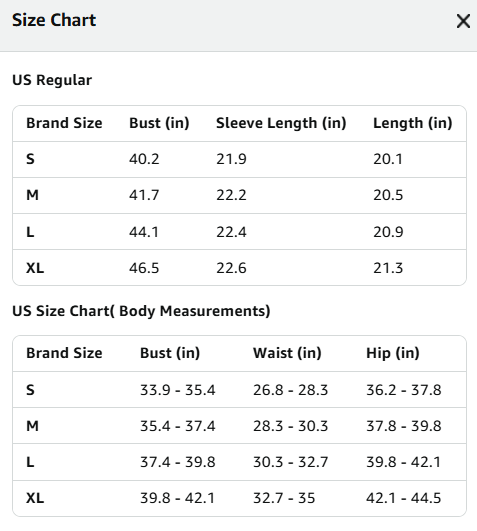This screenshot has width=477, height=531.
Task: Select bust range 33.9 - 35.4
Action: click(x=177, y=390)
